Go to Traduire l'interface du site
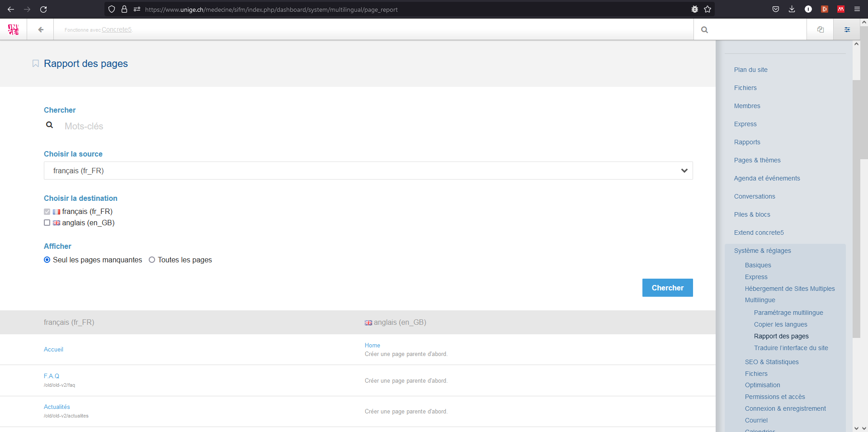The width and height of the screenshot is (868, 432). point(791,348)
